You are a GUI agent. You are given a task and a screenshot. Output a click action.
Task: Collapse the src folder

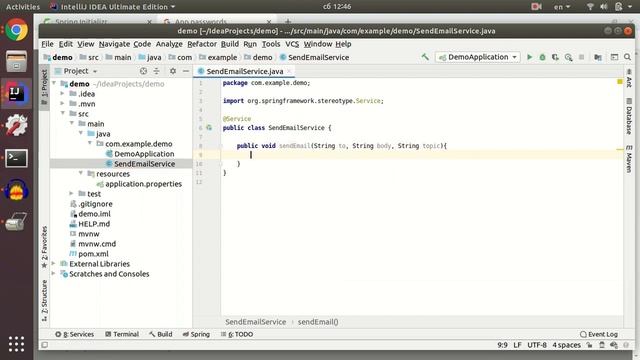(x=62, y=113)
